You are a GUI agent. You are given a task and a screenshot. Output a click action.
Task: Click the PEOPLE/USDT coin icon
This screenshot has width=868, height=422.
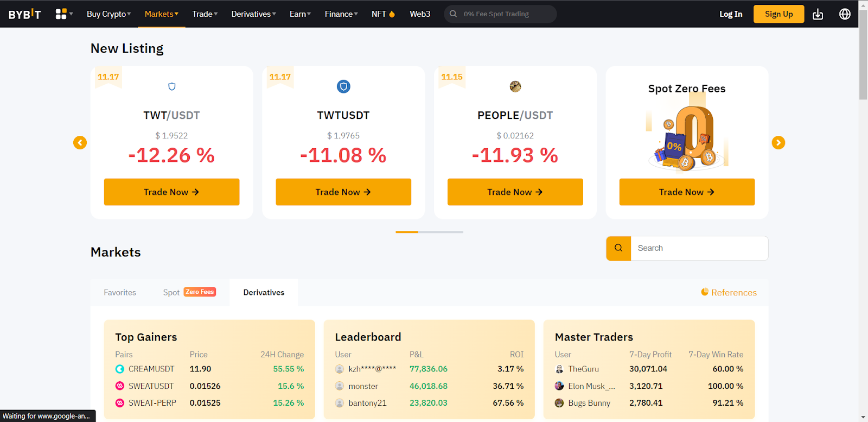tap(515, 86)
